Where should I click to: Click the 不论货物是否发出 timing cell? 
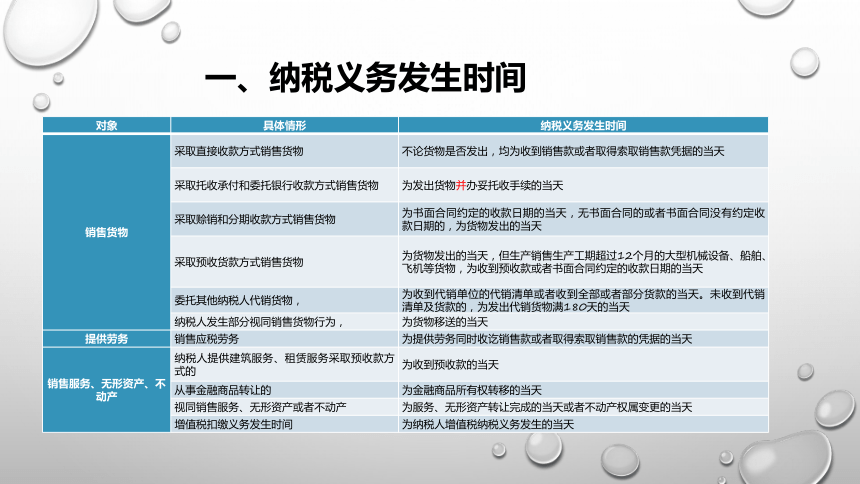click(583, 151)
